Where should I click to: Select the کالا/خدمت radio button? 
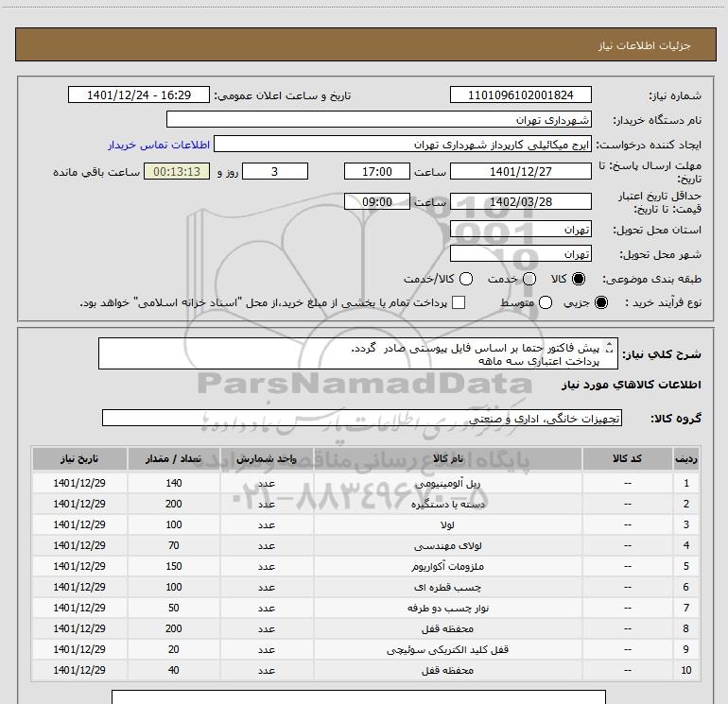coord(466,279)
